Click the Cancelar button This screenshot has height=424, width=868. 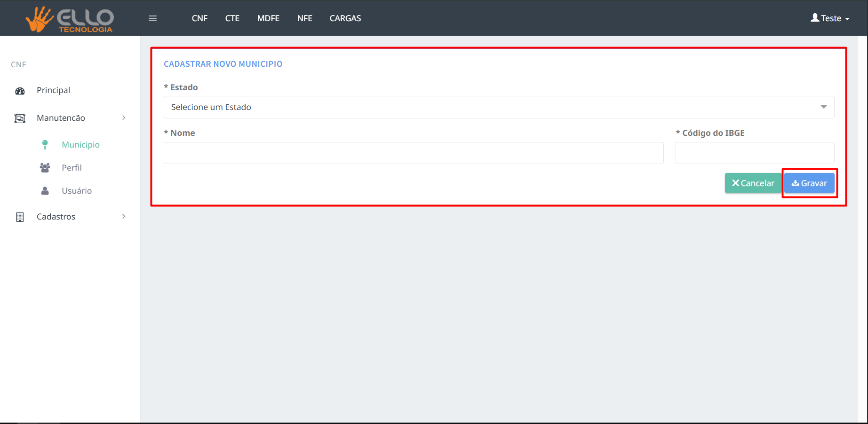pyautogui.click(x=753, y=183)
